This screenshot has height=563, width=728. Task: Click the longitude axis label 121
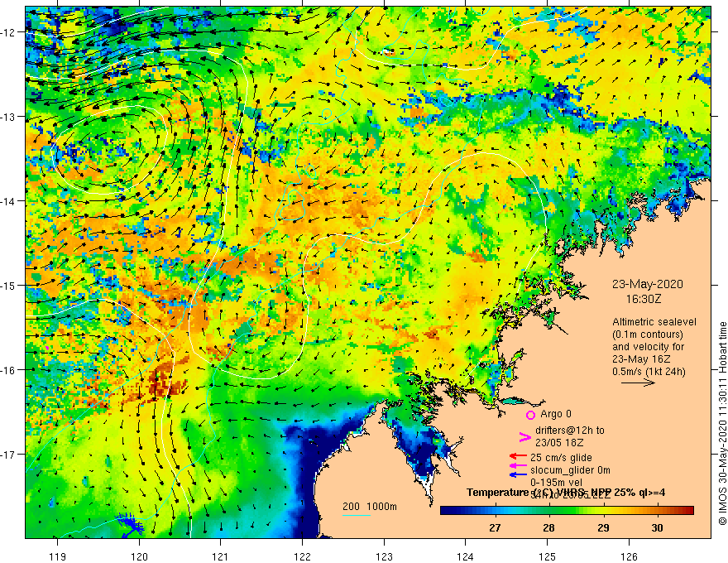[221, 556]
